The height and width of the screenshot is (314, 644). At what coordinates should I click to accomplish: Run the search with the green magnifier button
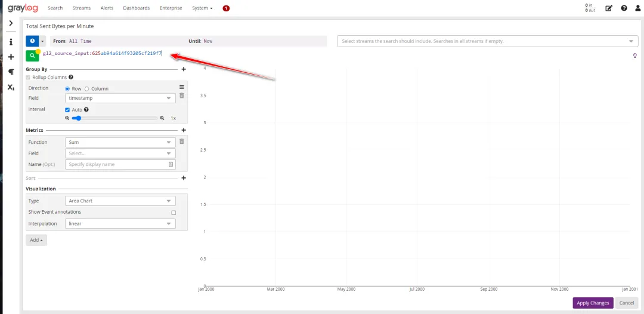(x=32, y=56)
